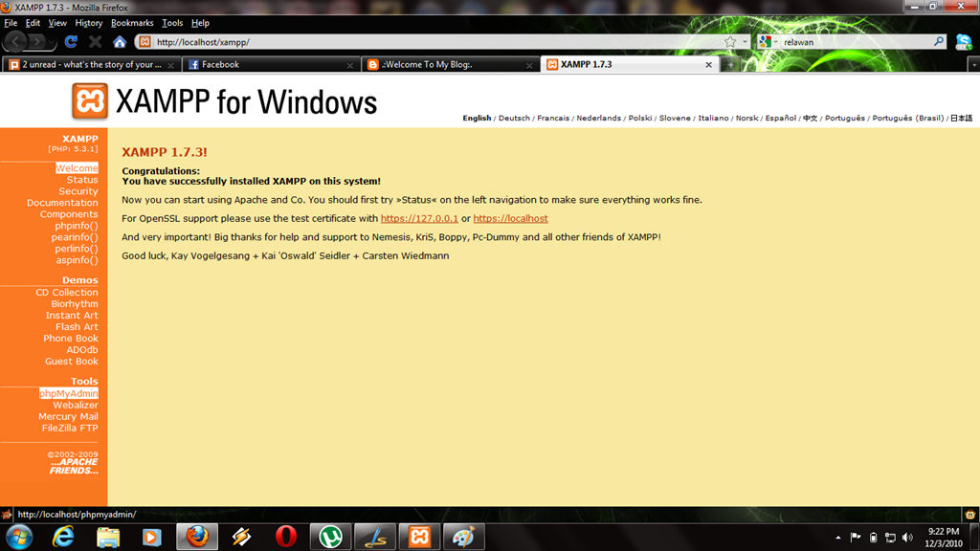The width and height of the screenshot is (980, 551).
Task: Open the list all tabs dropdown
Action: click(973, 65)
